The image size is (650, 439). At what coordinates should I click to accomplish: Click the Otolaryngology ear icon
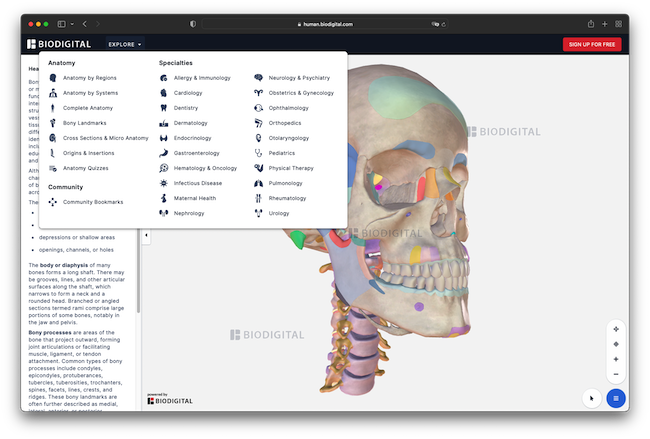tap(258, 138)
